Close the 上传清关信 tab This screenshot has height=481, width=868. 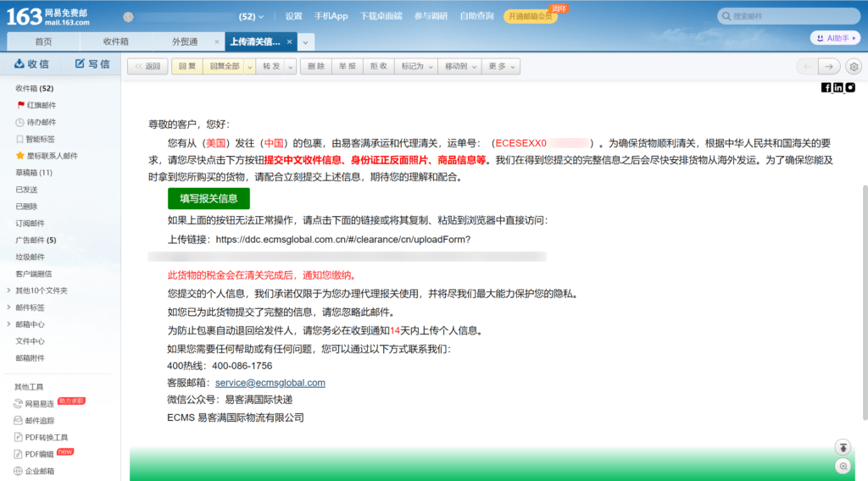pos(290,41)
